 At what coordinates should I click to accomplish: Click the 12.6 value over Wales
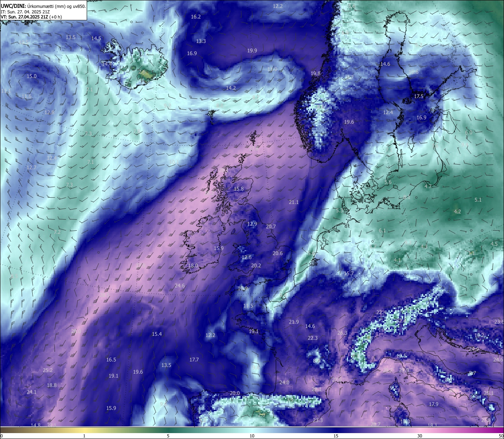click(x=246, y=257)
